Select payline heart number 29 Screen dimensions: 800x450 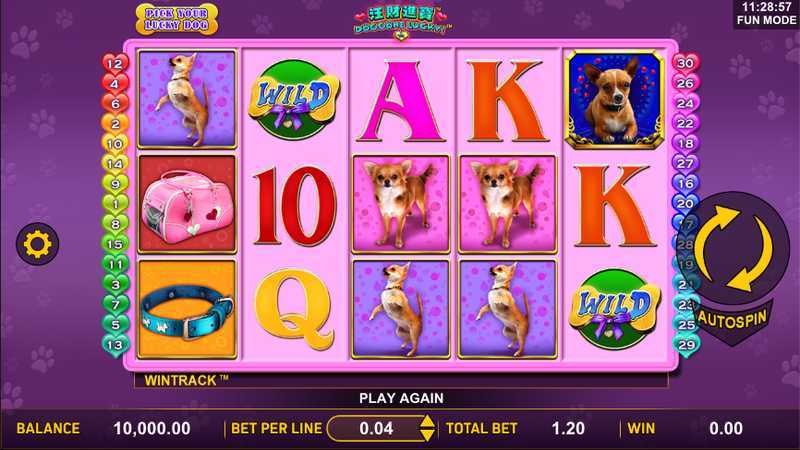[x=686, y=344]
